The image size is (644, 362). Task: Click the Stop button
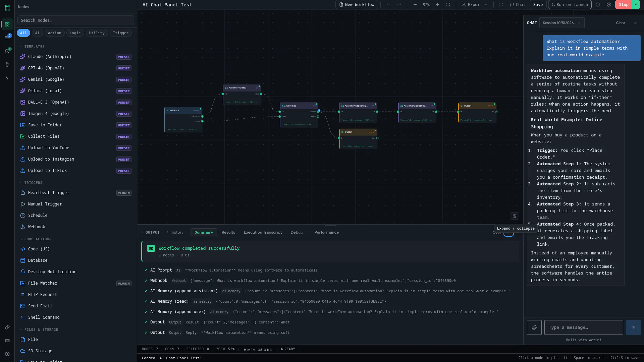(624, 5)
